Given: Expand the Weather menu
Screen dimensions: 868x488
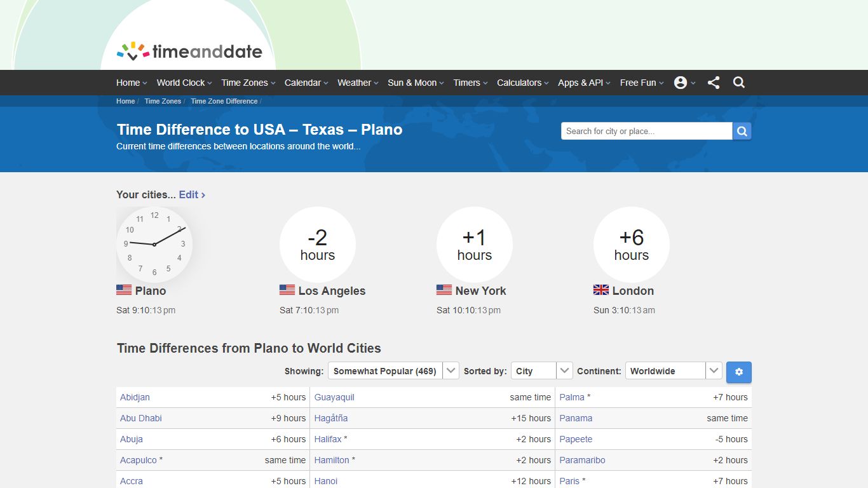Looking at the screenshot, I should tap(358, 83).
